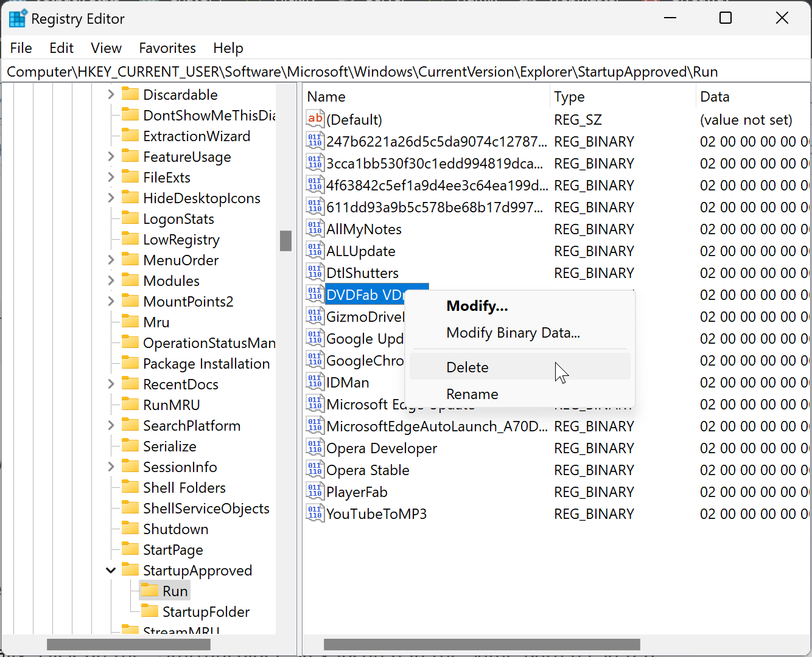This screenshot has height=657, width=812.
Task: Click the tree pane vertical scrollbar thumb
Action: click(x=285, y=240)
